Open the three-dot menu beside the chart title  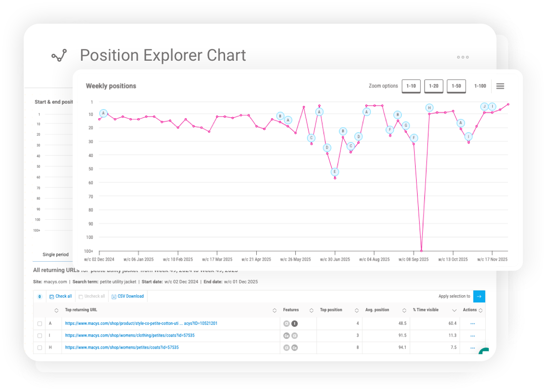click(x=463, y=57)
